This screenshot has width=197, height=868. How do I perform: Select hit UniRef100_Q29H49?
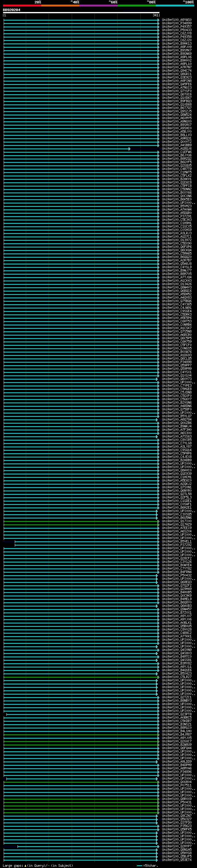pos(176,589)
